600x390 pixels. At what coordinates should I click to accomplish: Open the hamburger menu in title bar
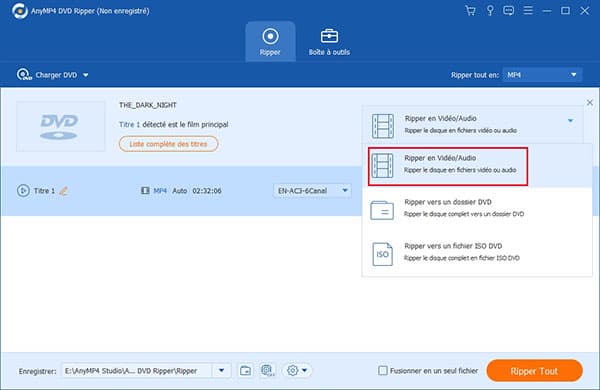click(x=528, y=10)
